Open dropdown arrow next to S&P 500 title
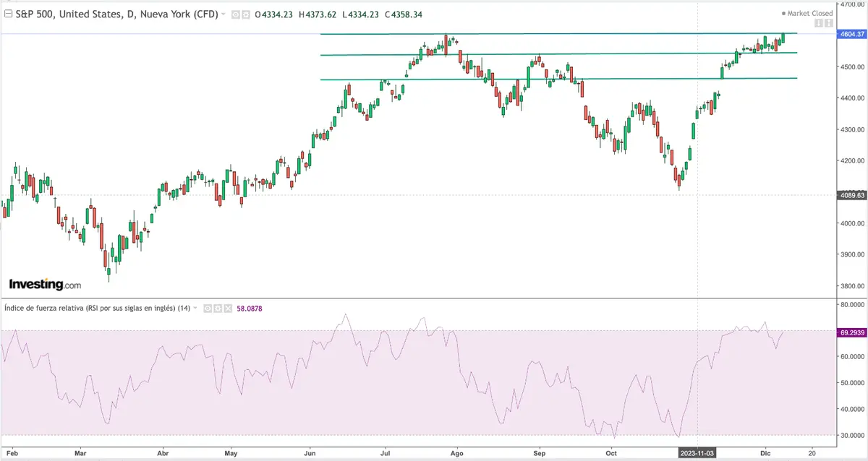 point(224,14)
